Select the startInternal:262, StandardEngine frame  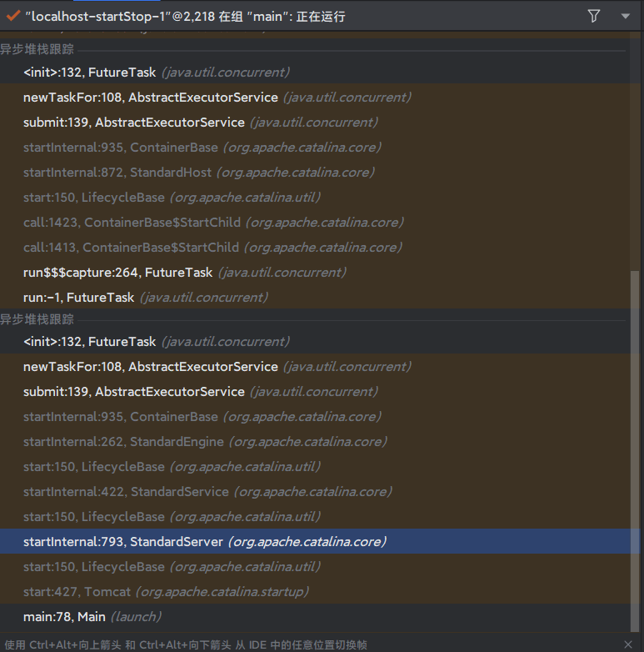[x=205, y=442]
